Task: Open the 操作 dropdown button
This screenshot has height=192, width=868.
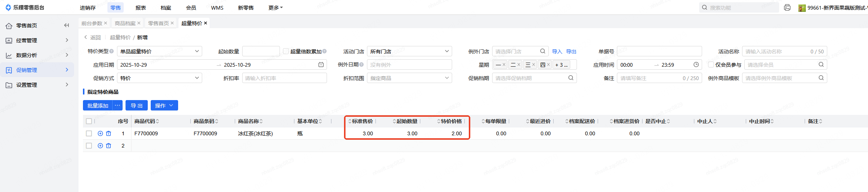Action: [x=164, y=105]
